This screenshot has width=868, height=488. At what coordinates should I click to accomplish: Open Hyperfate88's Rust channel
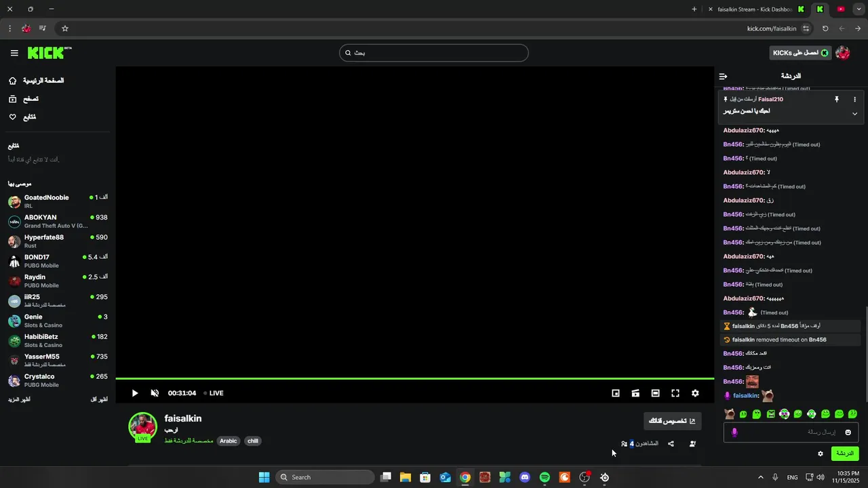58,241
